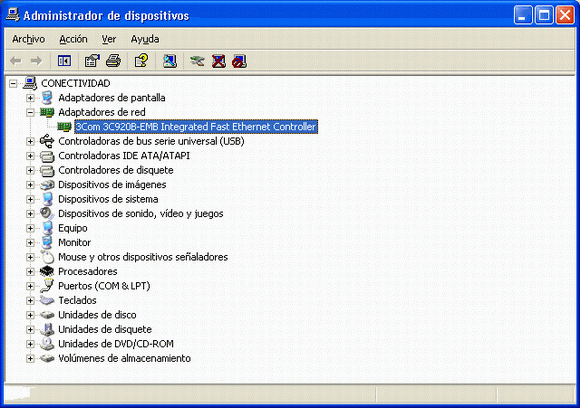
Task: Collapse the CONECTIVIDAD root node
Action: (x=13, y=84)
